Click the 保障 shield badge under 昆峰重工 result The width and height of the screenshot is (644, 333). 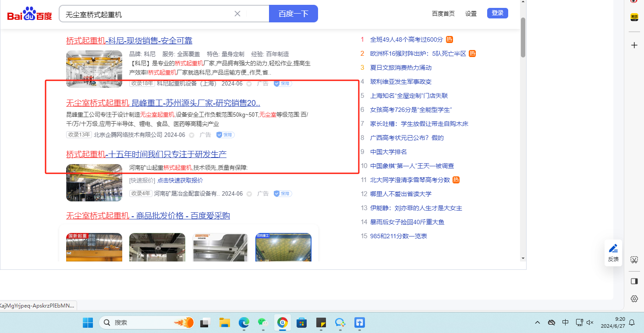tap(225, 135)
